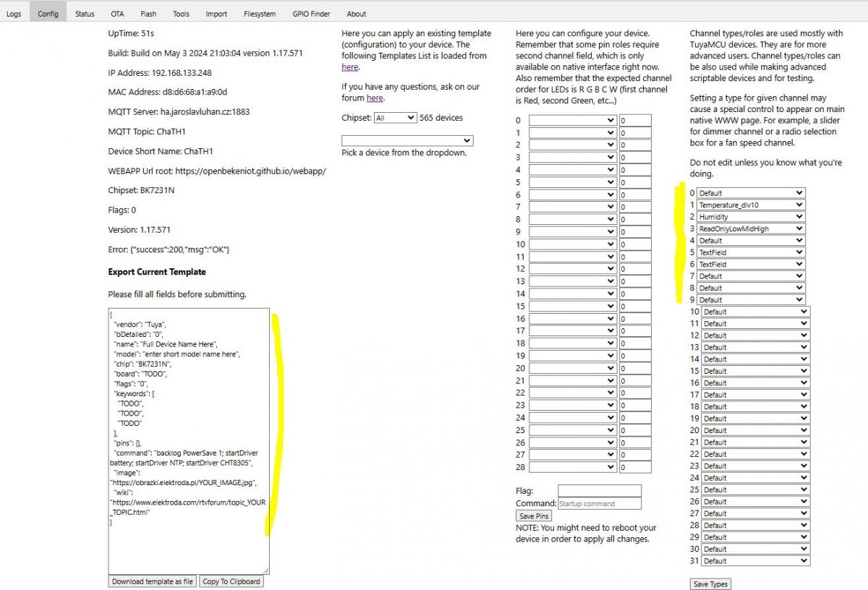Click pin 0 channel number field

pyautogui.click(x=635, y=121)
